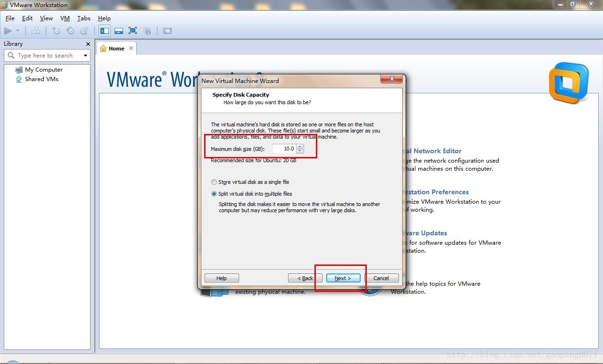Click the Unity mode toolbar icon
The width and height of the screenshot is (603, 364).
tap(147, 31)
